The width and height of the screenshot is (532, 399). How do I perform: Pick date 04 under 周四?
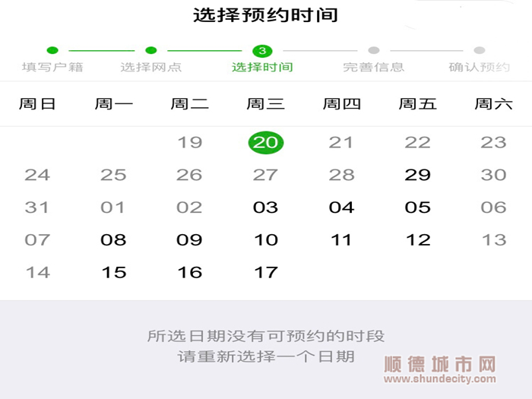(342, 207)
